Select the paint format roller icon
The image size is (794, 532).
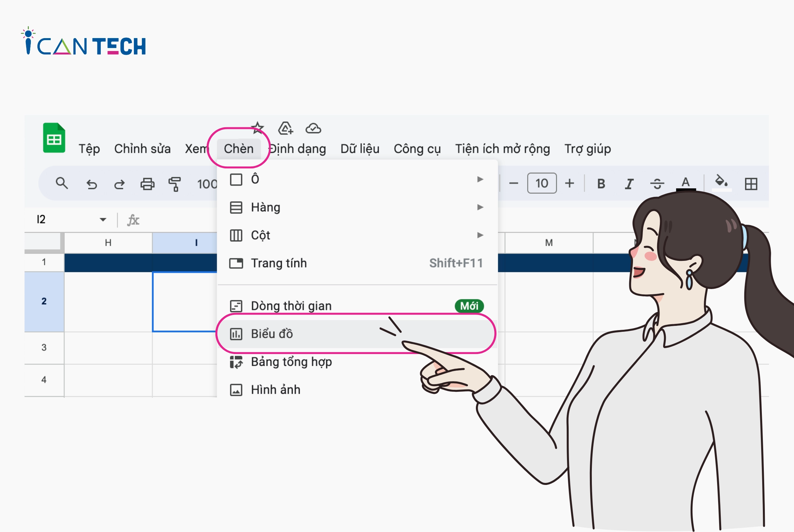tap(175, 184)
